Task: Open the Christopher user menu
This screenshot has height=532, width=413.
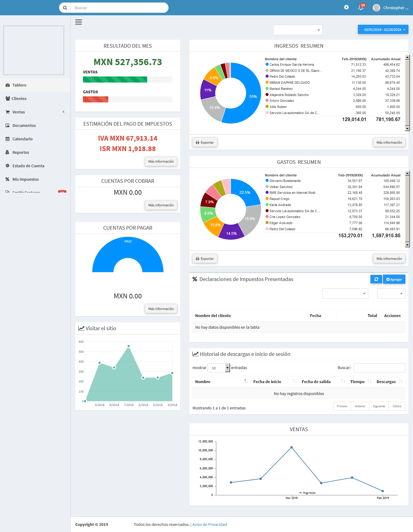Action: (391, 8)
